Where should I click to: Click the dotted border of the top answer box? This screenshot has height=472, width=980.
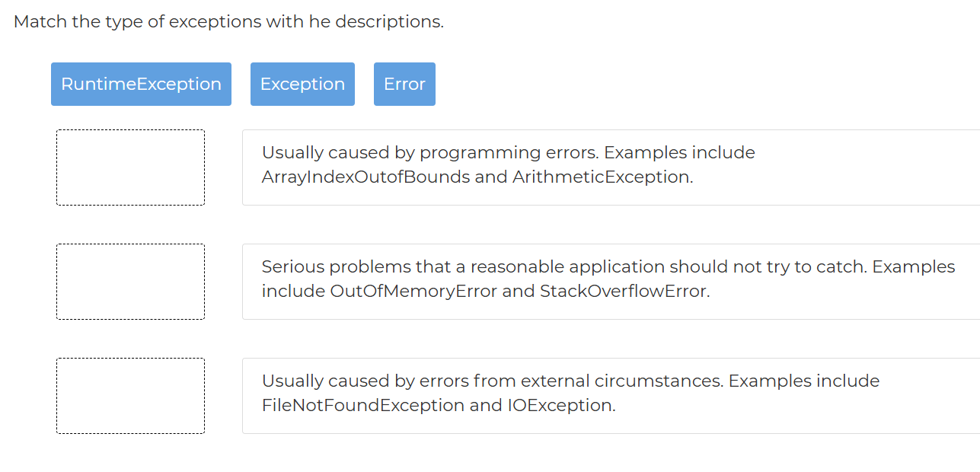[130, 129]
